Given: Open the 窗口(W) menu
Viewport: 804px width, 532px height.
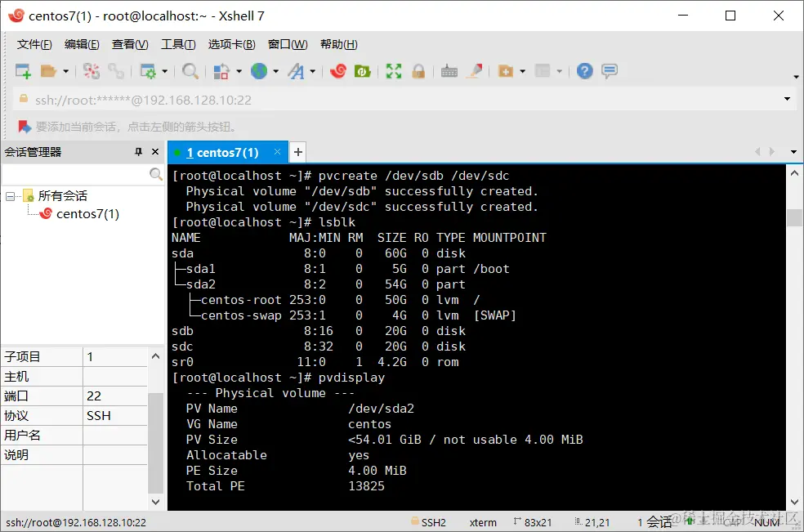Looking at the screenshot, I should click(x=288, y=45).
